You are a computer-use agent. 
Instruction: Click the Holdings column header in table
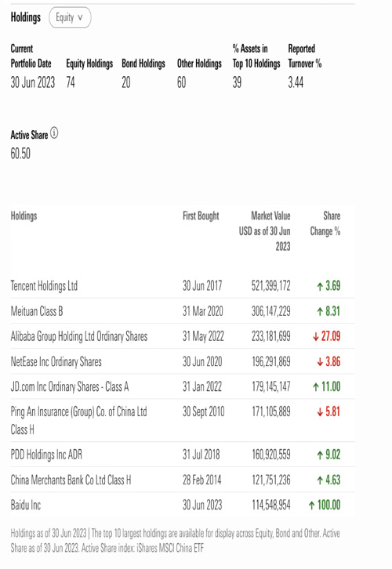click(24, 216)
